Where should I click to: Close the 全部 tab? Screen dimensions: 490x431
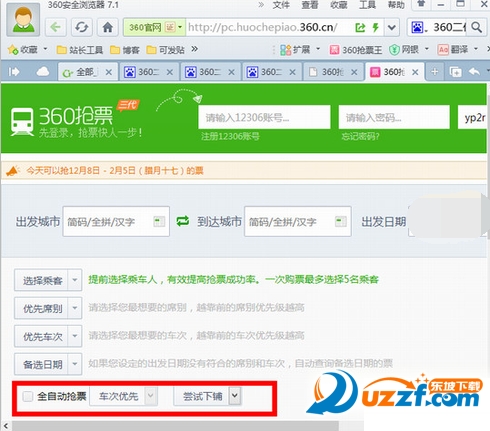pyautogui.click(x=109, y=72)
